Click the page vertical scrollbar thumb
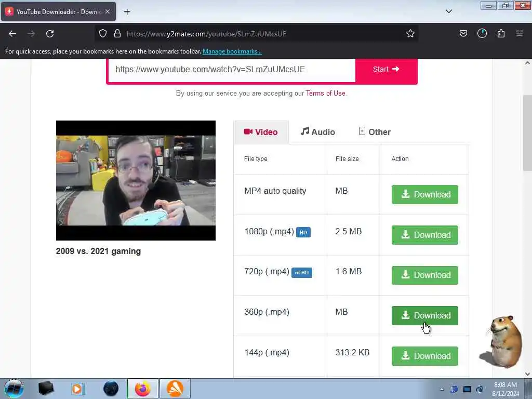This screenshot has width=532, height=399. pos(528,134)
